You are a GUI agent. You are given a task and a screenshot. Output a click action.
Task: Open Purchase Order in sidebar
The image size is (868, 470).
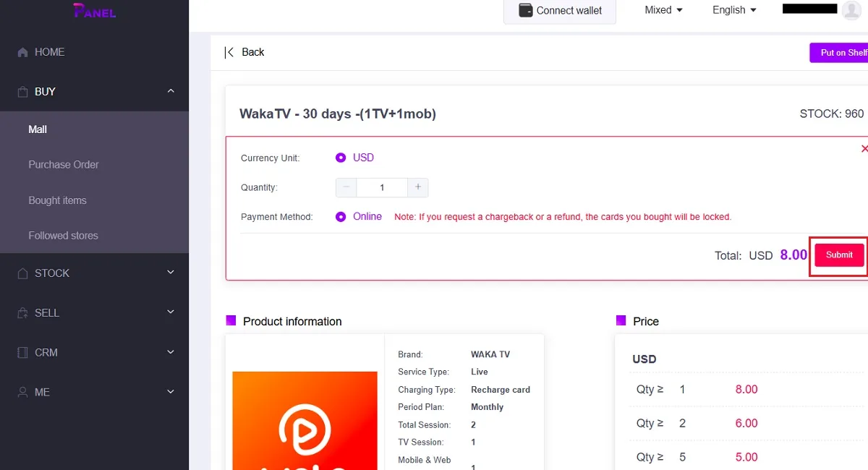[x=64, y=165]
